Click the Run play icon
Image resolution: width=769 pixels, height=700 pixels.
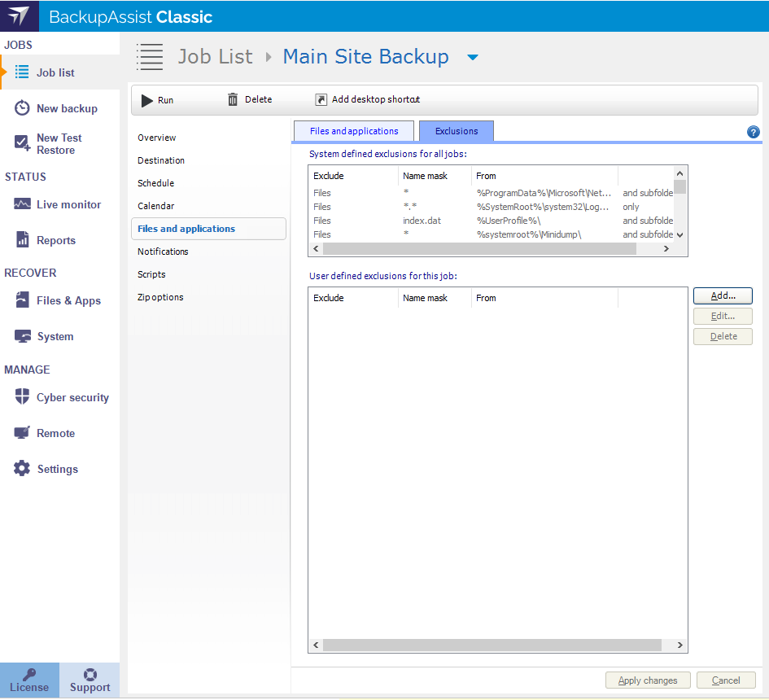coord(146,100)
